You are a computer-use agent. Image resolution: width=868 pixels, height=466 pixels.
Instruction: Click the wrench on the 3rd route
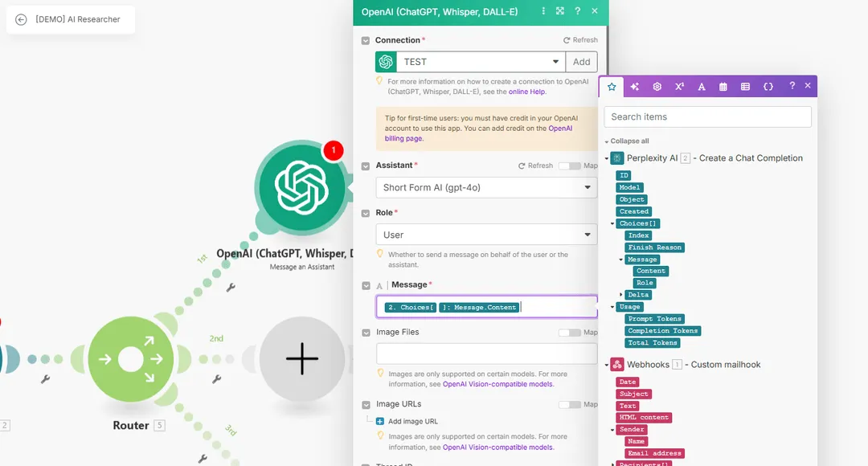coord(203,459)
